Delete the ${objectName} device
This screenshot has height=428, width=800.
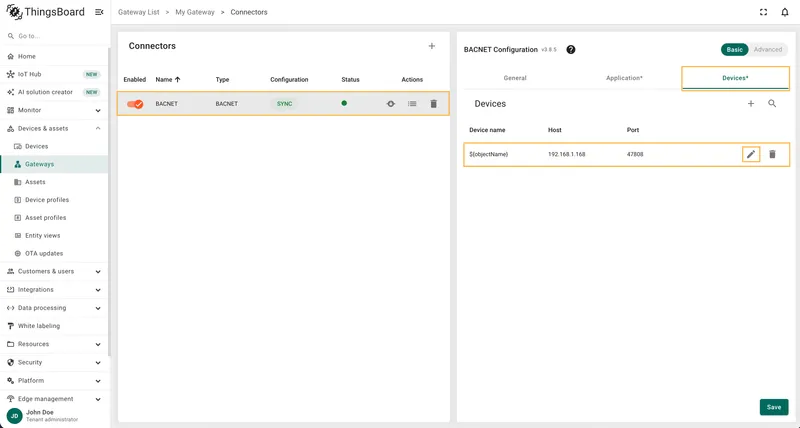tap(772, 154)
